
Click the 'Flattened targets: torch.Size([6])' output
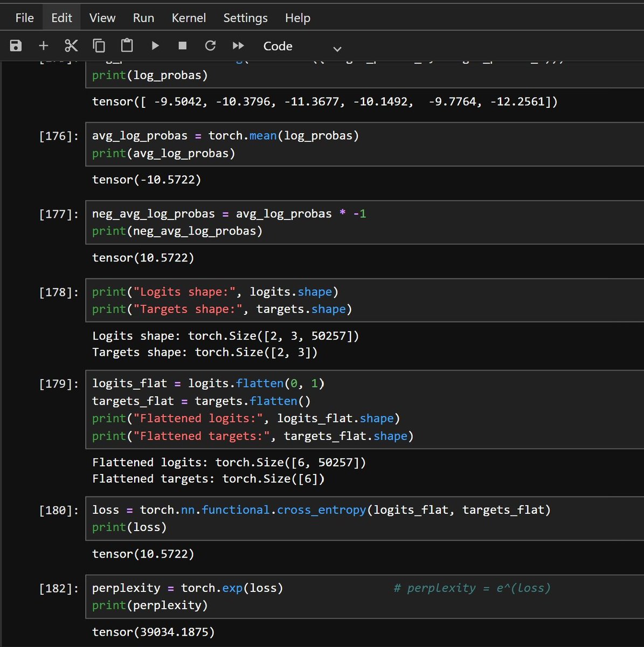[x=209, y=479]
